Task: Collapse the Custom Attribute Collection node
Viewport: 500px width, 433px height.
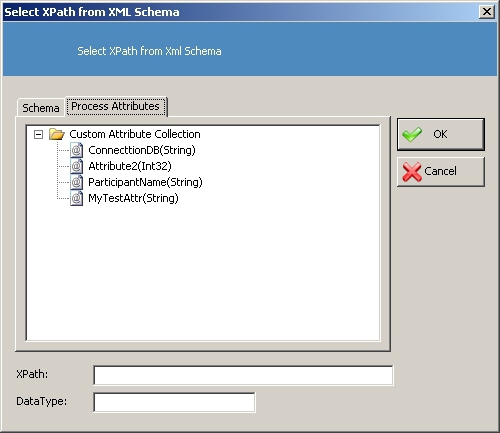Action: (39, 135)
